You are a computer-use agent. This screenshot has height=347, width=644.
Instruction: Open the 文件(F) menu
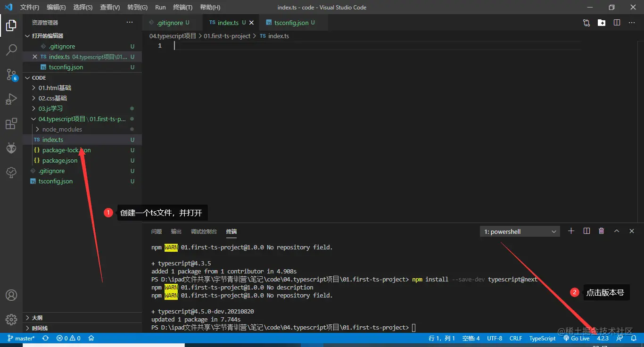tap(30, 8)
